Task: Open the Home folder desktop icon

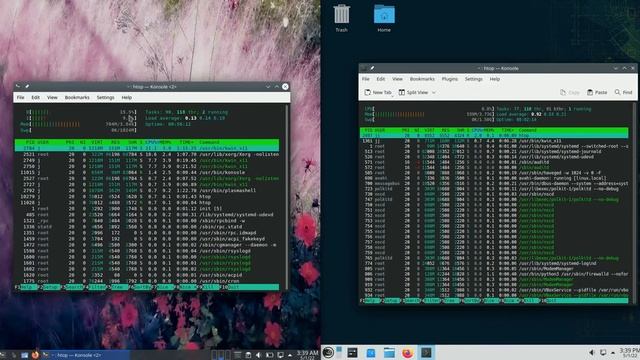Action: 384,14
